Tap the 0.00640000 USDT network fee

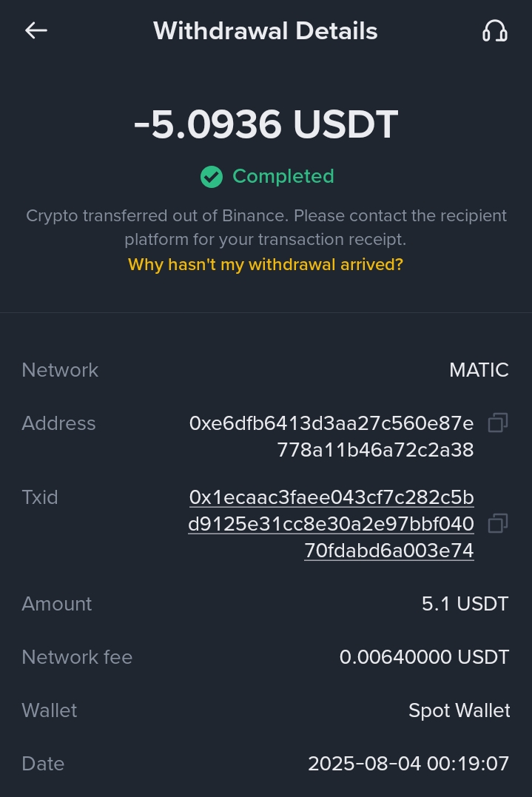point(424,657)
